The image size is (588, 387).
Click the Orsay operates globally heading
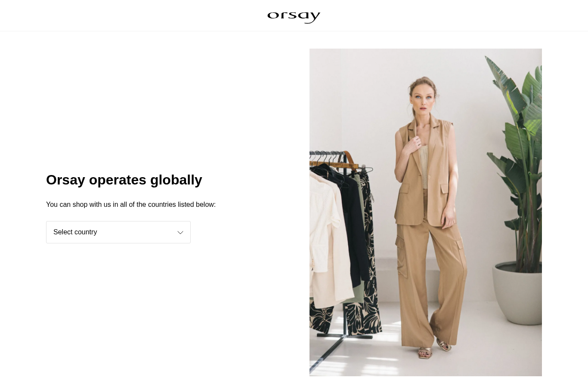[124, 180]
